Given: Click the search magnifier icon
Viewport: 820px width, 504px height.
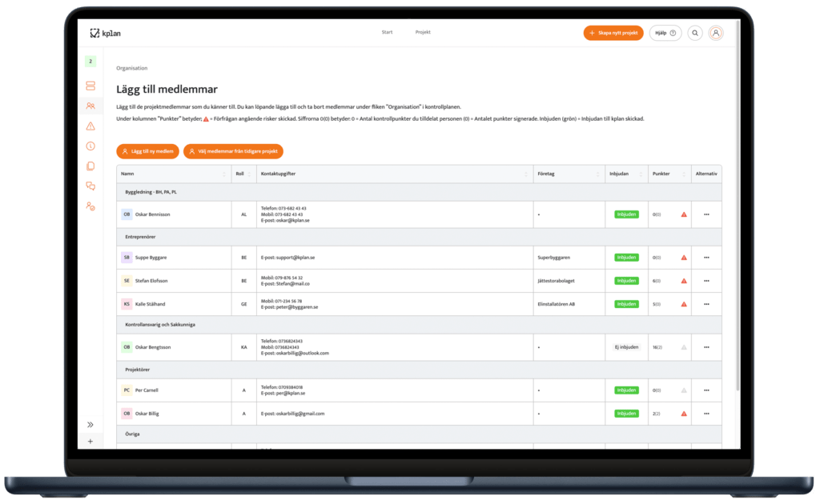Looking at the screenshot, I should pyautogui.click(x=695, y=33).
